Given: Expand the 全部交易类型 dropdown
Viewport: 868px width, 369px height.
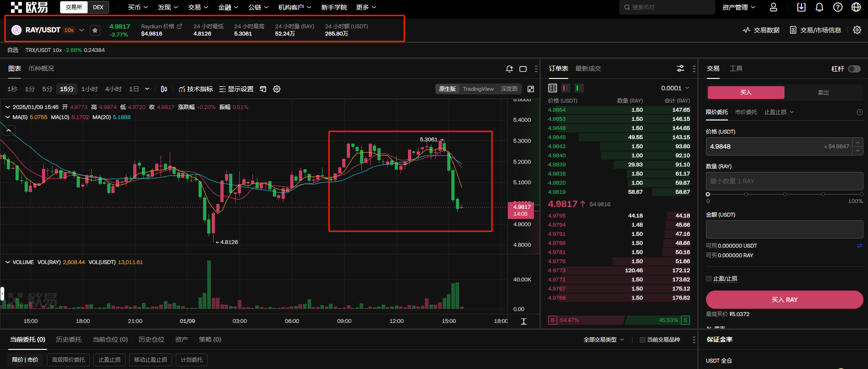Looking at the screenshot, I should point(603,340).
